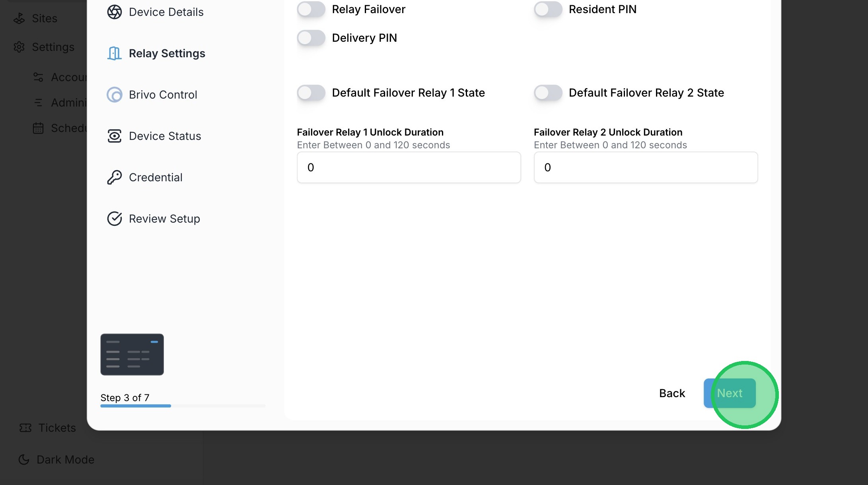Click the Tickets icon in sidebar
Viewport: 868px width, 485px height.
(25, 428)
